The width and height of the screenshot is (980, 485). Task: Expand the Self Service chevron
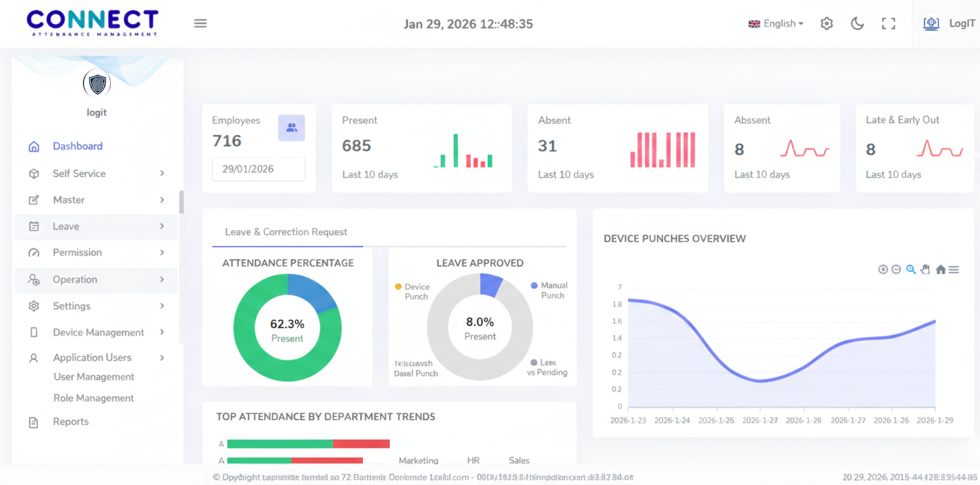tap(162, 173)
